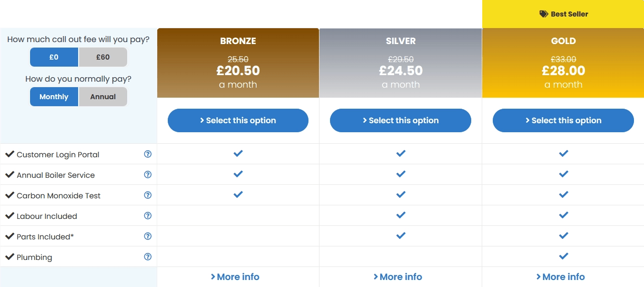The image size is (644, 287).
Task: Click the Best Seller tag icon
Action: (544, 14)
